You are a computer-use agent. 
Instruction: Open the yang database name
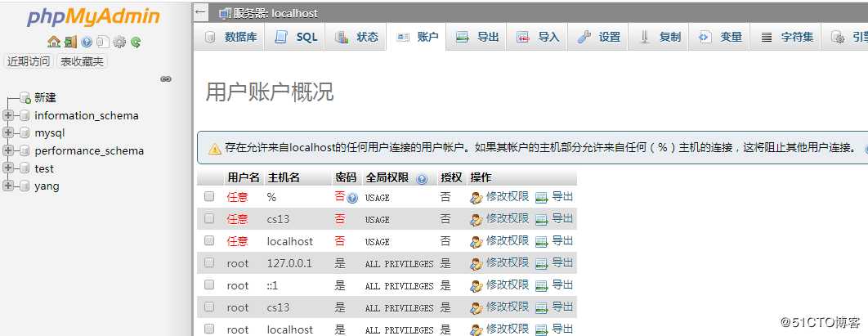pyautogui.click(x=47, y=186)
